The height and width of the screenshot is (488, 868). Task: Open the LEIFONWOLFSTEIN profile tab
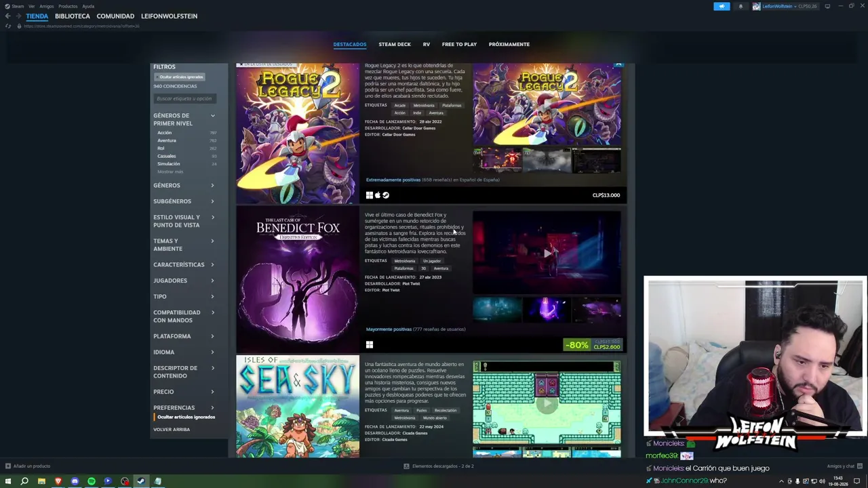pyautogui.click(x=170, y=16)
